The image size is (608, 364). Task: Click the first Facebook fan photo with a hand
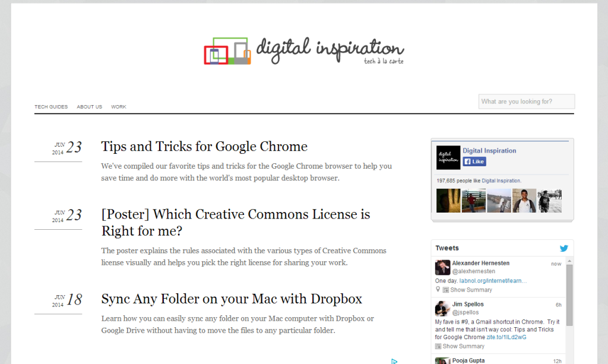coord(448,201)
